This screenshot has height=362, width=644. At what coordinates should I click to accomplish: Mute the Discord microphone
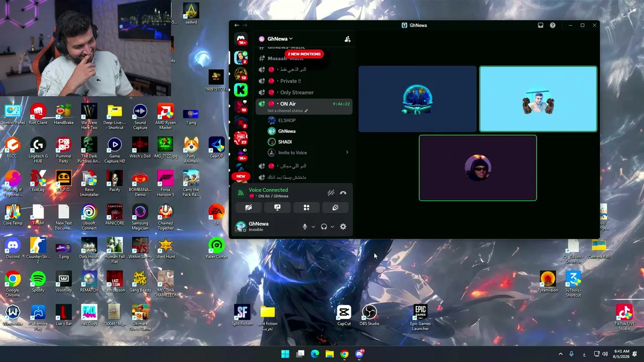point(304,227)
